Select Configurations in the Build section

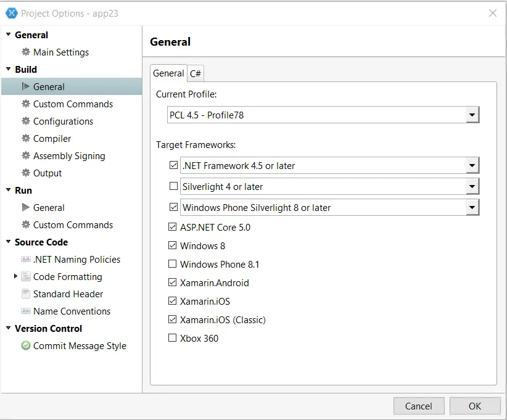pyautogui.click(x=63, y=121)
